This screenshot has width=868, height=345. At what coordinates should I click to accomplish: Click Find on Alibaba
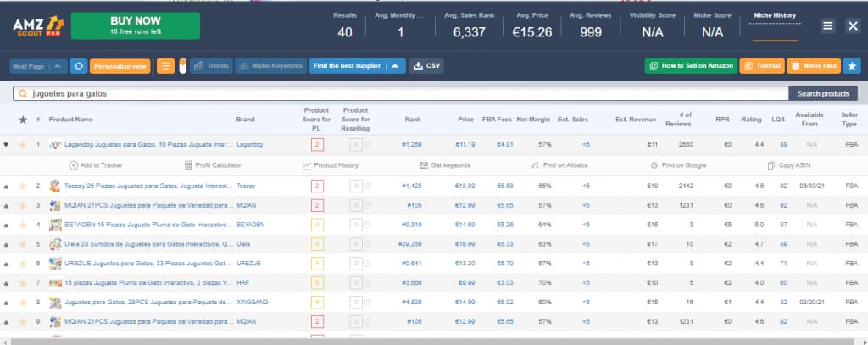(x=559, y=165)
